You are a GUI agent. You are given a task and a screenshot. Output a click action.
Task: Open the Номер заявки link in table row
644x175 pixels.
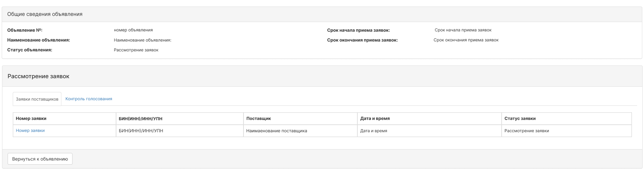[x=30, y=131]
